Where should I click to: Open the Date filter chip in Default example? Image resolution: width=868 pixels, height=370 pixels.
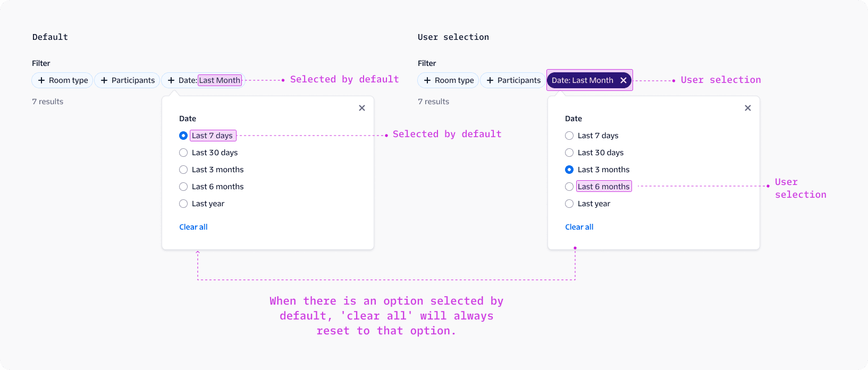tap(203, 80)
